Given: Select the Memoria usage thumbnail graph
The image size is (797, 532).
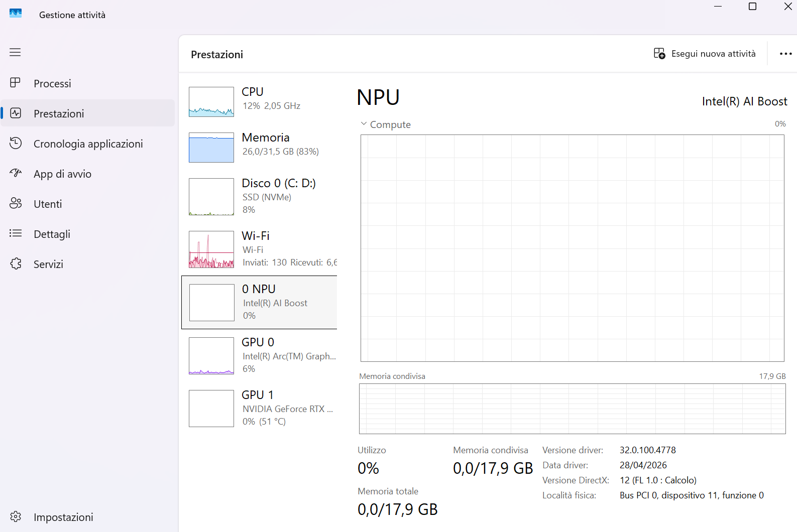Looking at the screenshot, I should 211,148.
